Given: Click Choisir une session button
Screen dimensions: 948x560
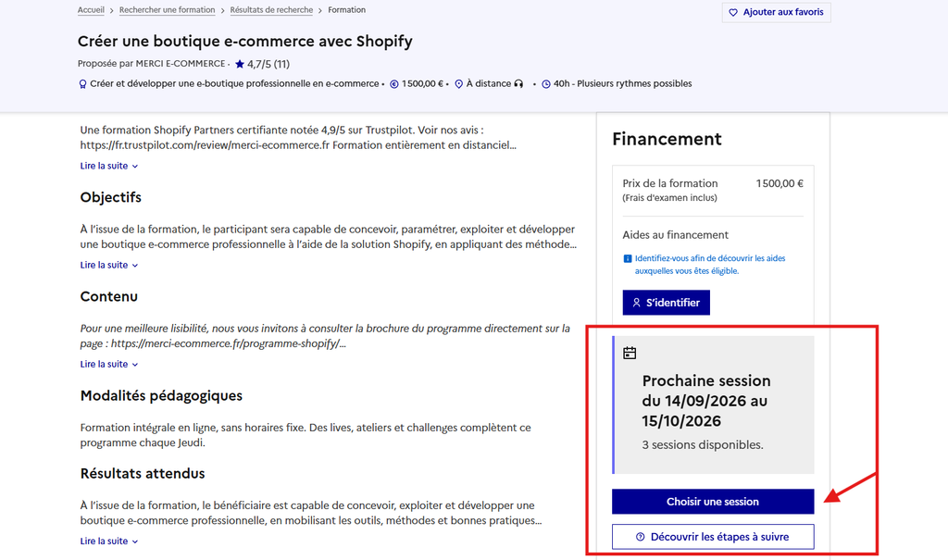Looking at the screenshot, I should click(x=713, y=502).
